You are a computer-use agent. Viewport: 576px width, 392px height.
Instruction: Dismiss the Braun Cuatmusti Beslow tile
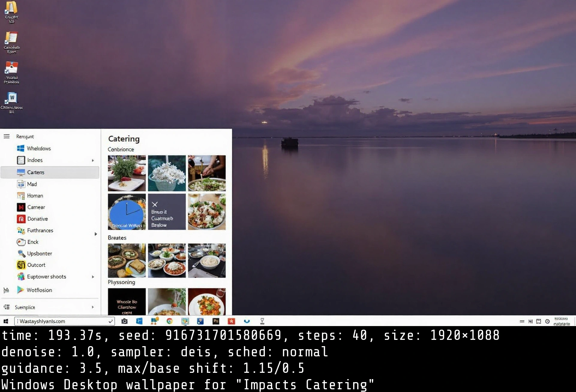pos(155,204)
